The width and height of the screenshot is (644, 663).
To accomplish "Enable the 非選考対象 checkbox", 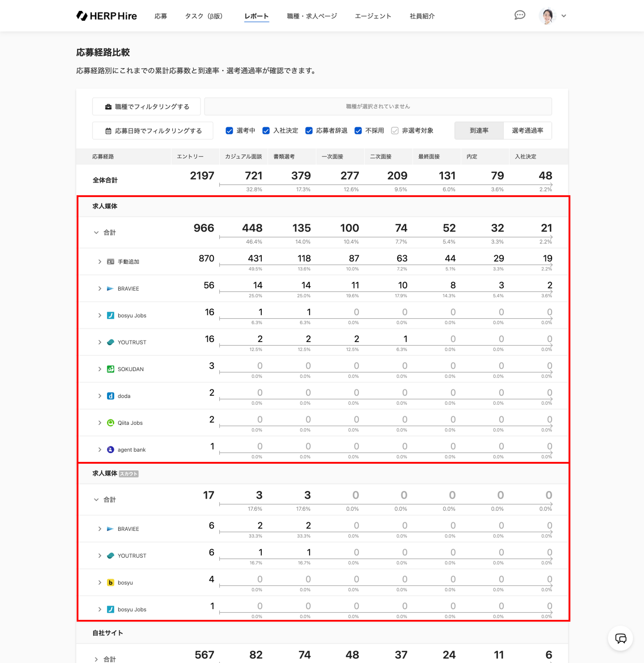I will coord(394,131).
